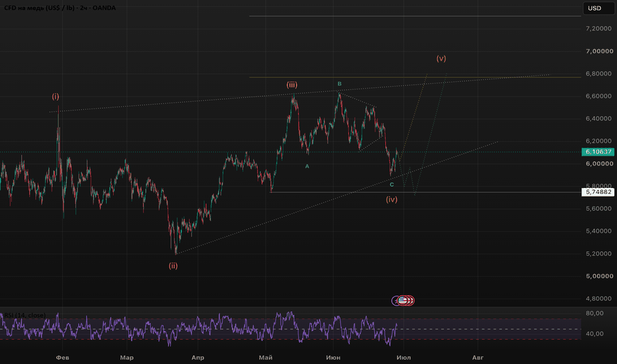Select the (iii) wave label
This screenshot has width=617, height=364.
[291, 85]
